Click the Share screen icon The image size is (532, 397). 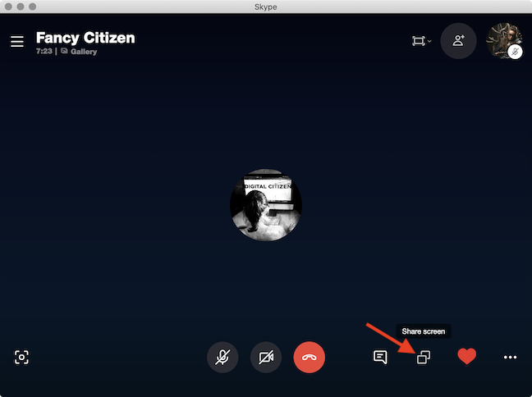click(x=424, y=357)
